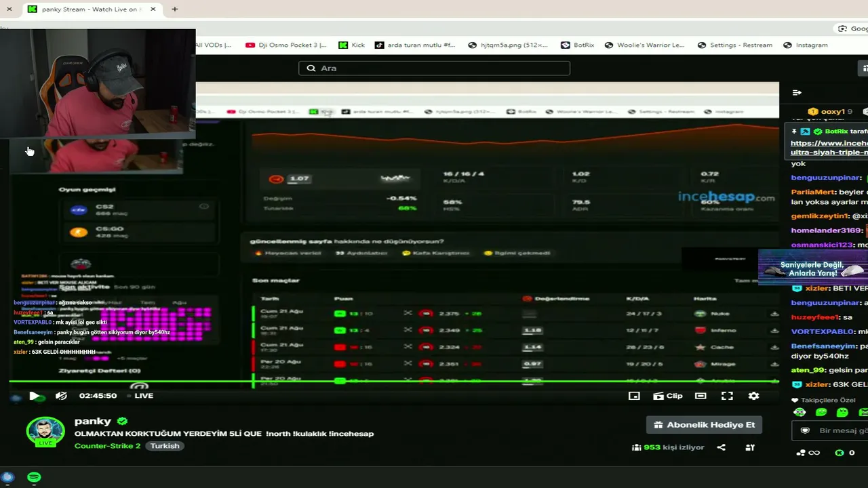Open the stream options icon beside share
The height and width of the screenshot is (488, 868).
750,447
